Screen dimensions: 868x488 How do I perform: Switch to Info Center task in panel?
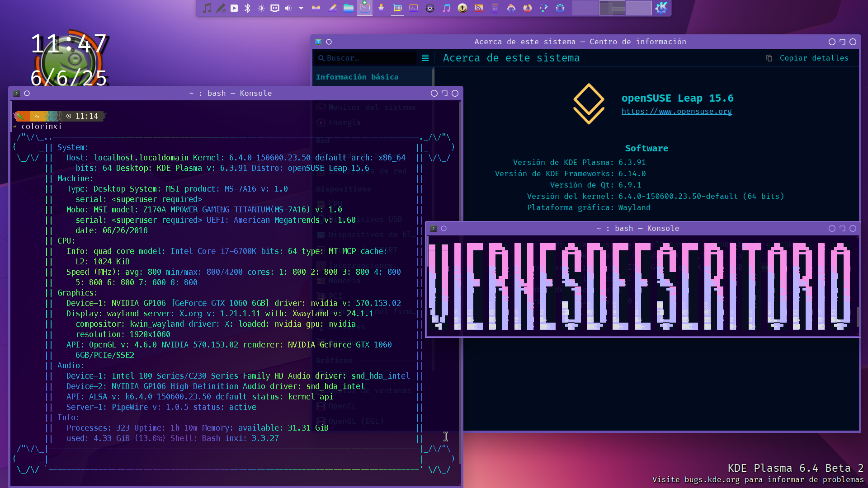[x=397, y=8]
